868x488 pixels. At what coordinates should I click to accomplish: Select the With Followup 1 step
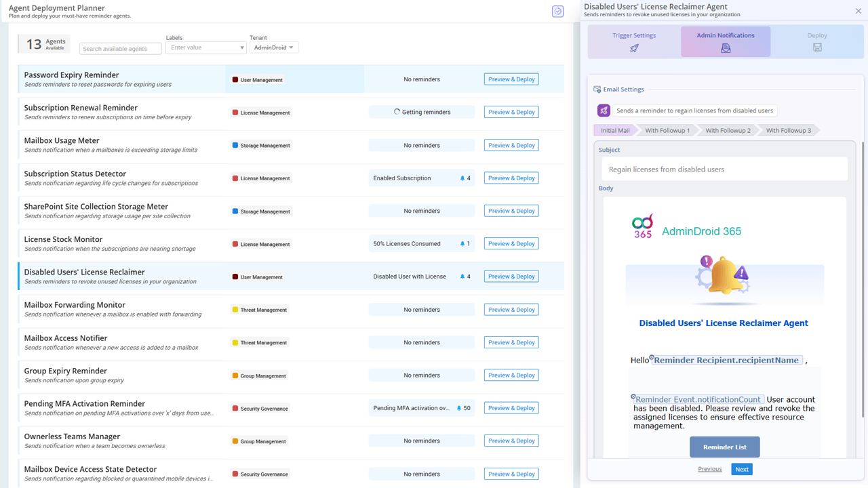point(667,130)
